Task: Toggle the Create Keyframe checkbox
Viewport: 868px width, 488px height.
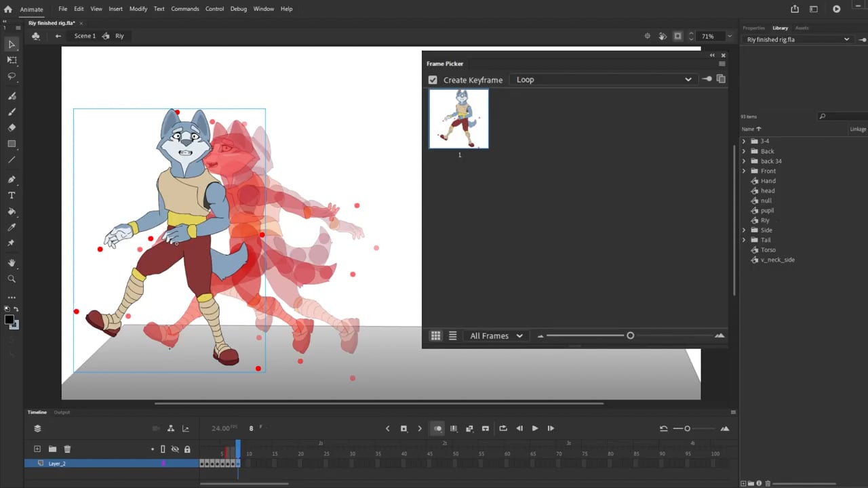Action: [433, 80]
